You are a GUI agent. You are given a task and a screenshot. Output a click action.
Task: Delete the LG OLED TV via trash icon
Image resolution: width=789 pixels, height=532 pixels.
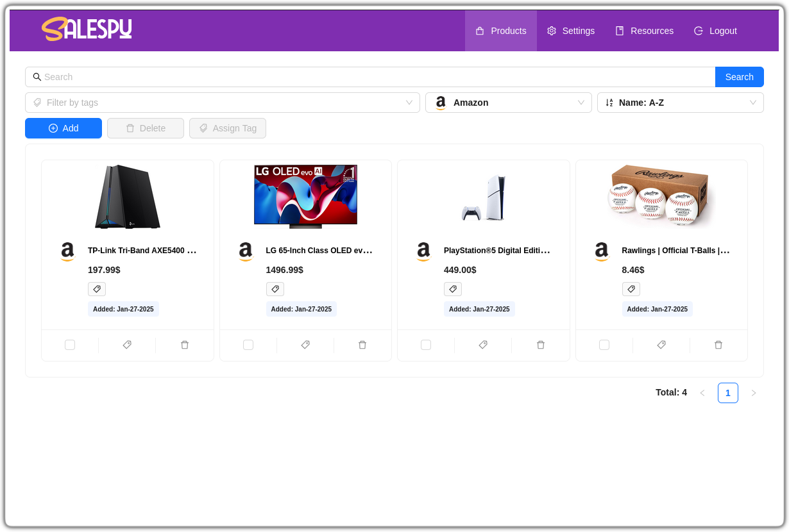click(x=362, y=345)
